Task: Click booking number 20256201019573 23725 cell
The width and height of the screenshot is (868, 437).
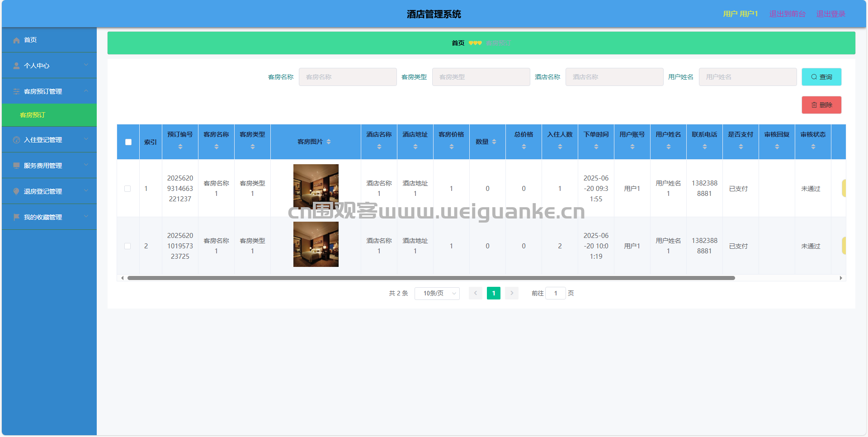Action: pos(180,246)
